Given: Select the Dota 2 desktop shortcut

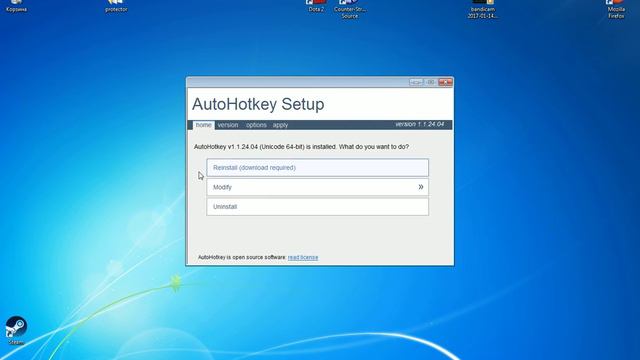Looking at the screenshot, I should pos(316,6).
